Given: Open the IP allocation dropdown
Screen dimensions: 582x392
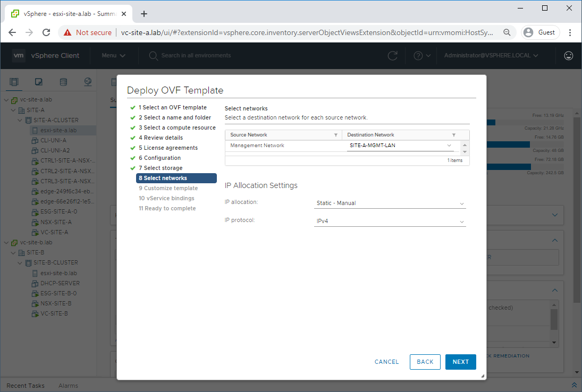Looking at the screenshot, I should coord(390,203).
